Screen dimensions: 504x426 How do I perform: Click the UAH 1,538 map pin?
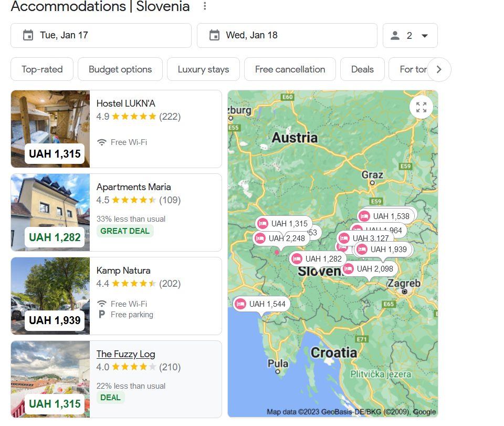tap(385, 216)
